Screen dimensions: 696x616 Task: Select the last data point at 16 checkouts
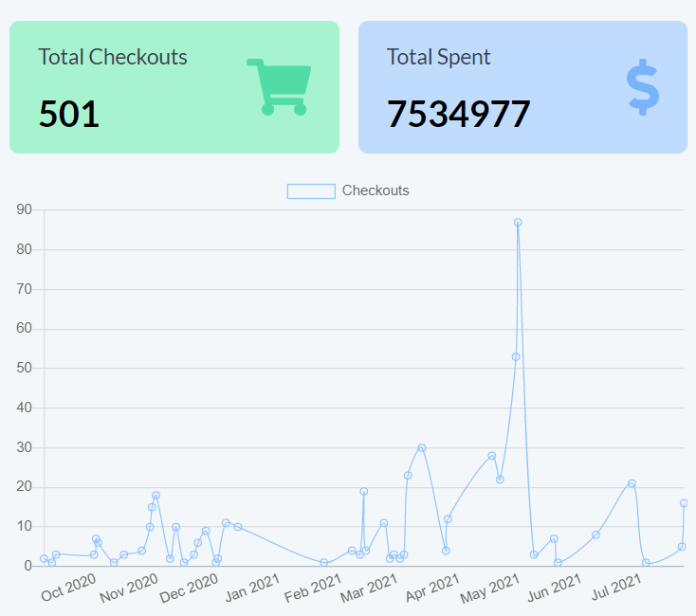(x=684, y=503)
